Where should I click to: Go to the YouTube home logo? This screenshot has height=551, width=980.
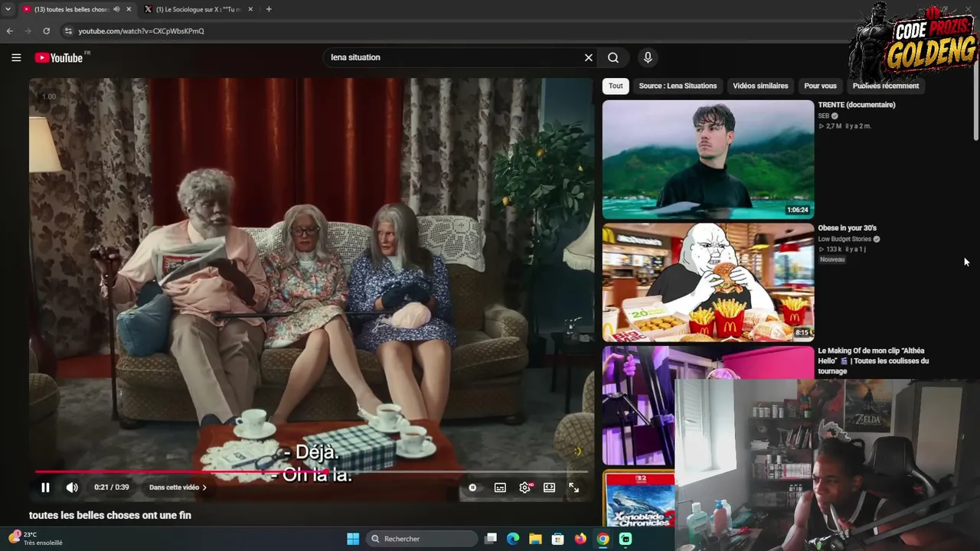59,57
